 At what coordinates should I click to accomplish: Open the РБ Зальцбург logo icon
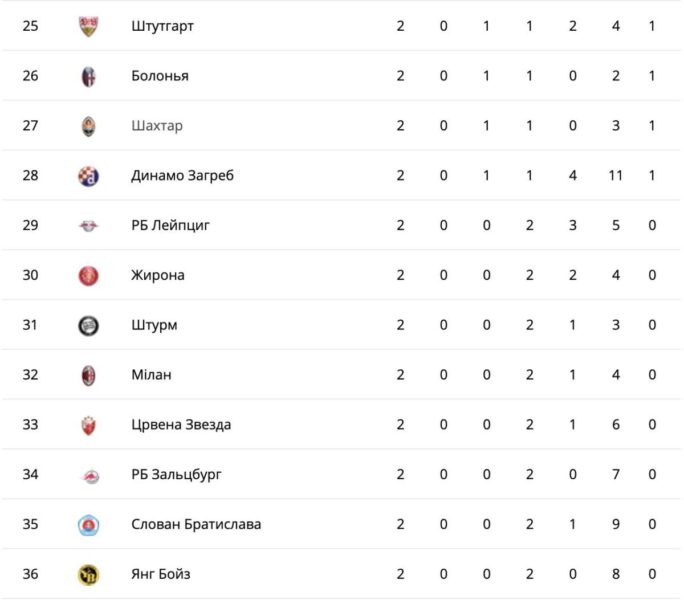tap(91, 476)
